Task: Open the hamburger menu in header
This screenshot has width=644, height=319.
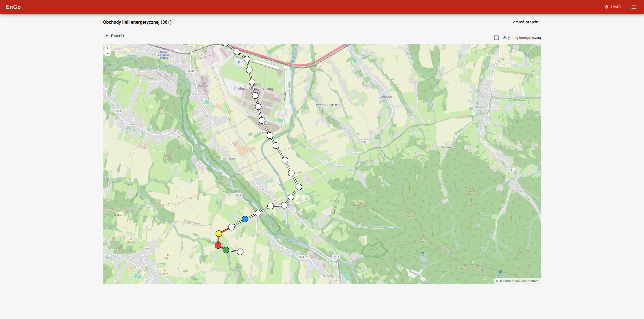Action: 634,7
